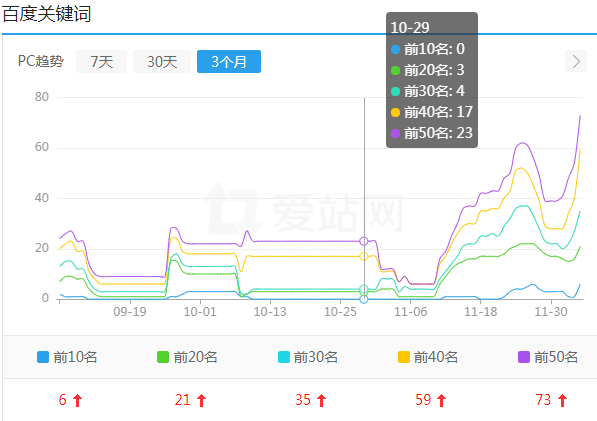Click the PC趋势 label

click(x=41, y=61)
